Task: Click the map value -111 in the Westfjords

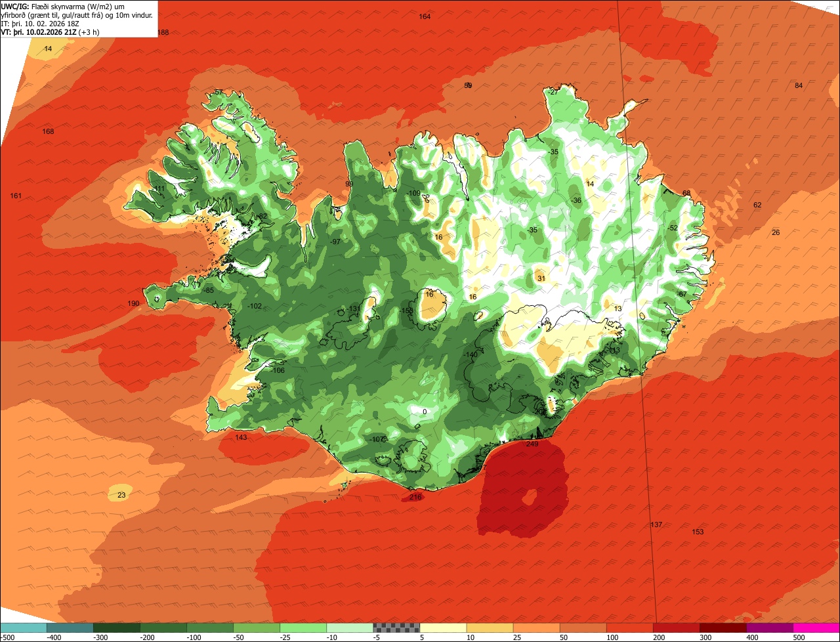Action: point(158,188)
